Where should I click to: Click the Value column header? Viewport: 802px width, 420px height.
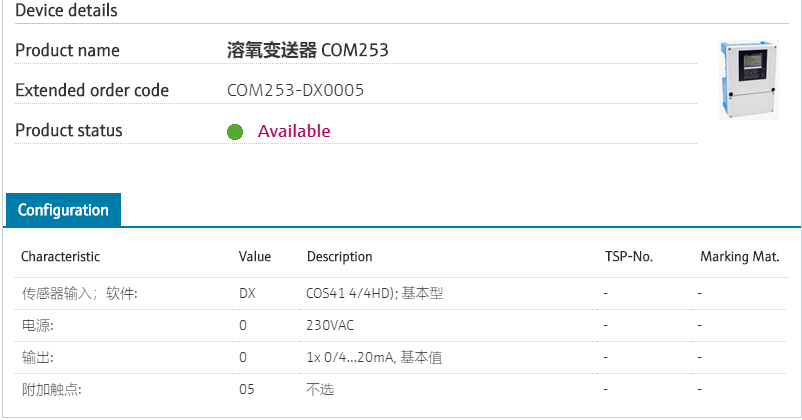pyautogui.click(x=255, y=256)
